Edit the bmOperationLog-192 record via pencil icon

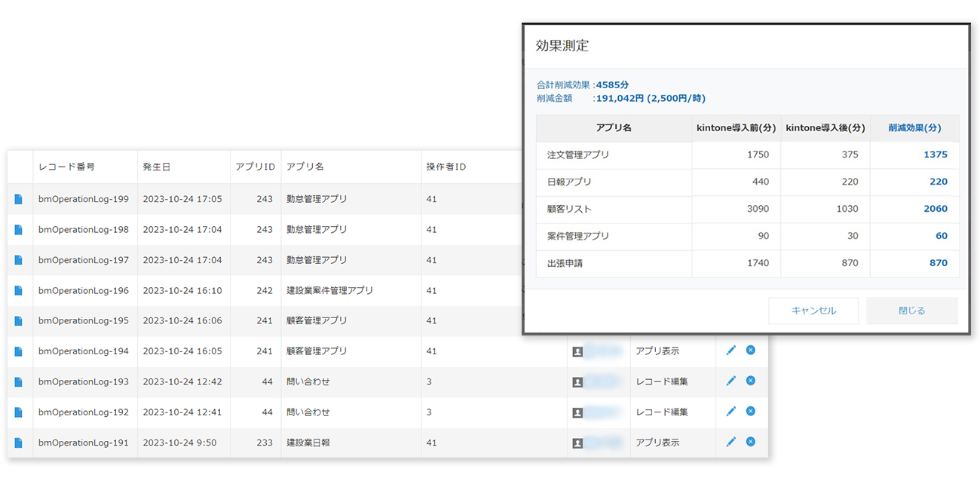(x=730, y=412)
